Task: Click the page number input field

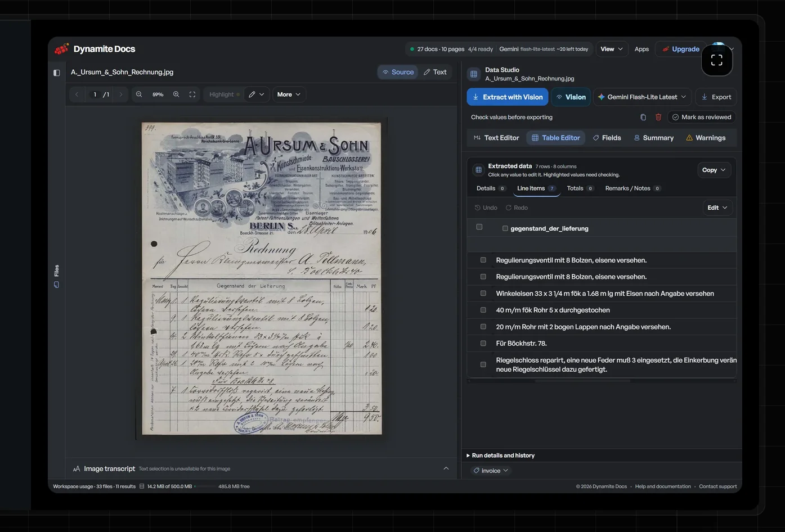Action: click(x=95, y=94)
